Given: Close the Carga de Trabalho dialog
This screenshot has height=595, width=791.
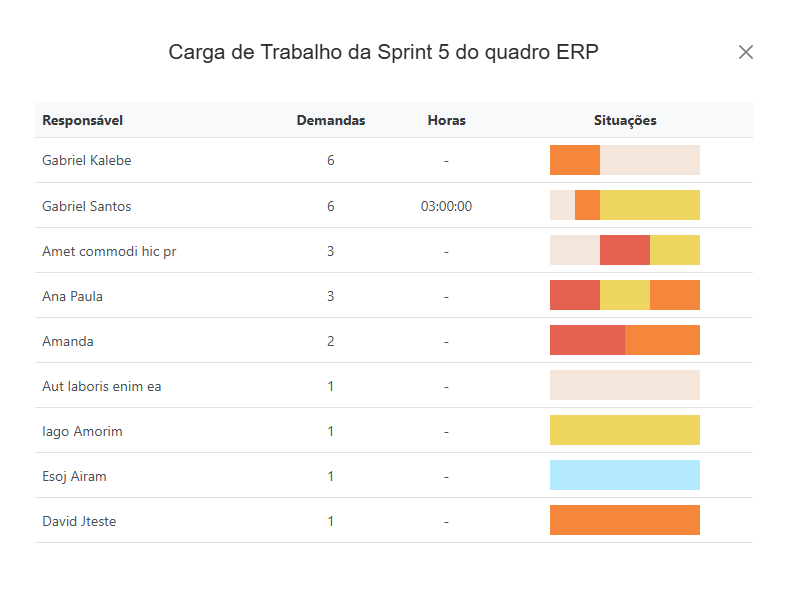Looking at the screenshot, I should pos(745,52).
